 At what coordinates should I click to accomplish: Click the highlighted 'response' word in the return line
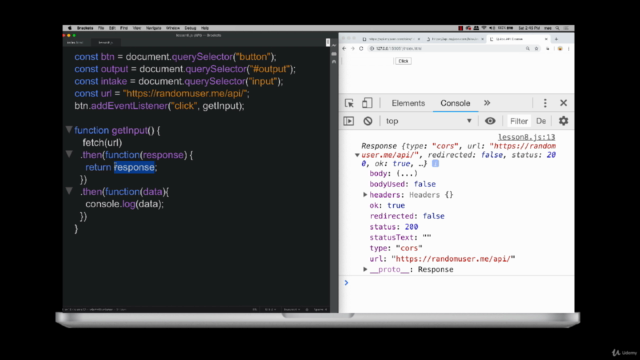pyautogui.click(x=134, y=167)
